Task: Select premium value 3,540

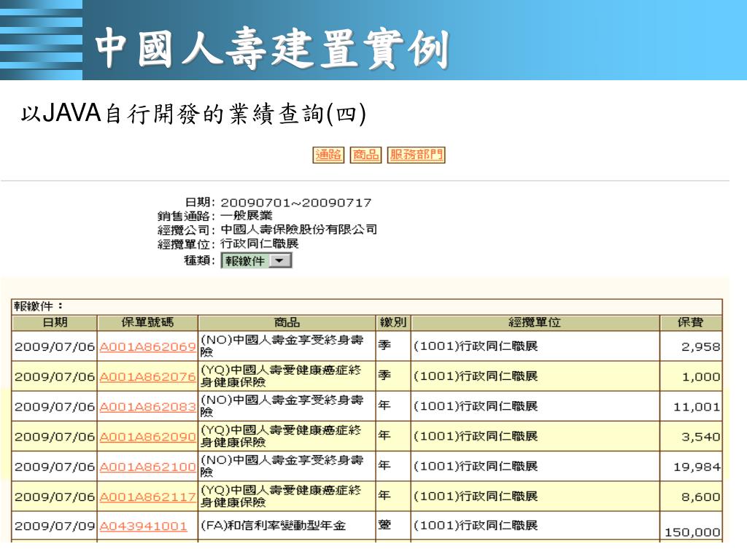Action: pyautogui.click(x=700, y=437)
